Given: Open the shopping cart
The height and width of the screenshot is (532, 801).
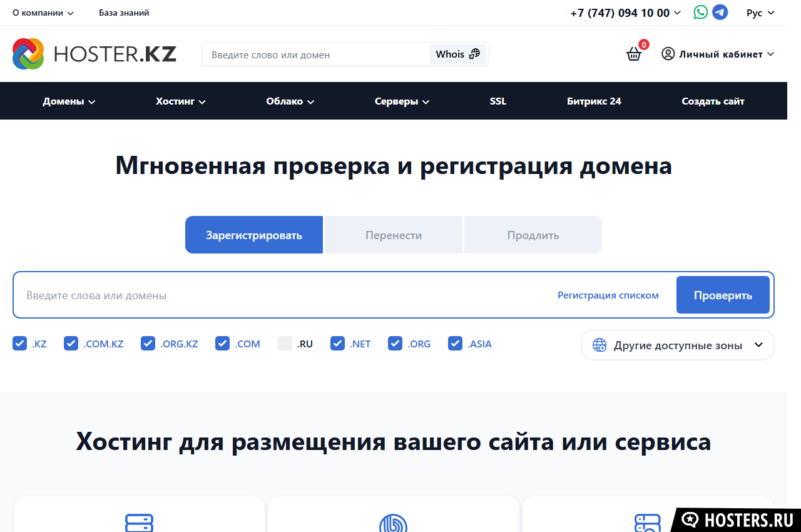Looking at the screenshot, I should point(634,54).
